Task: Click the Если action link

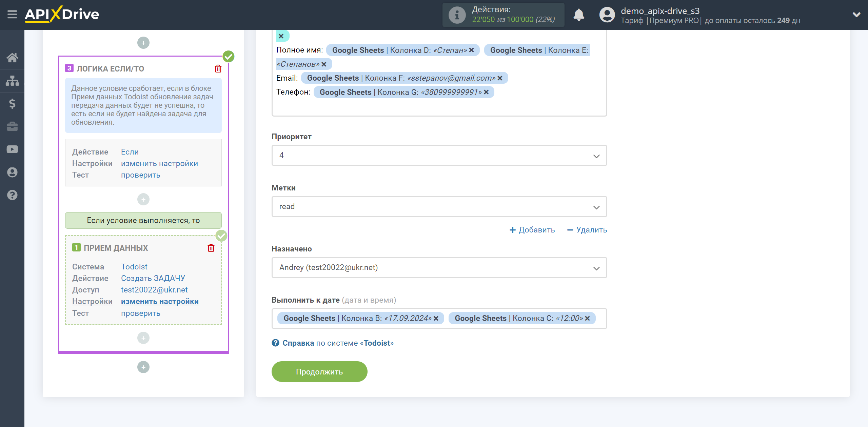Action: 130,152
